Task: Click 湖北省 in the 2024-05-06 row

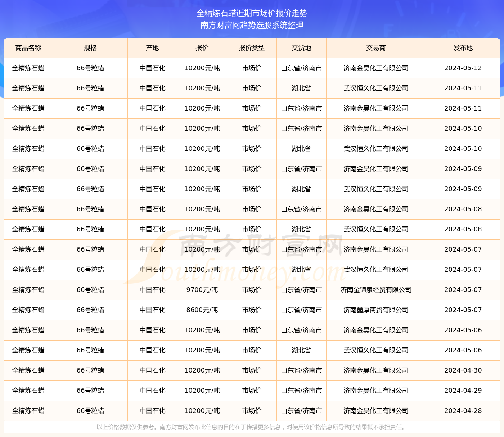Action: click(x=301, y=350)
